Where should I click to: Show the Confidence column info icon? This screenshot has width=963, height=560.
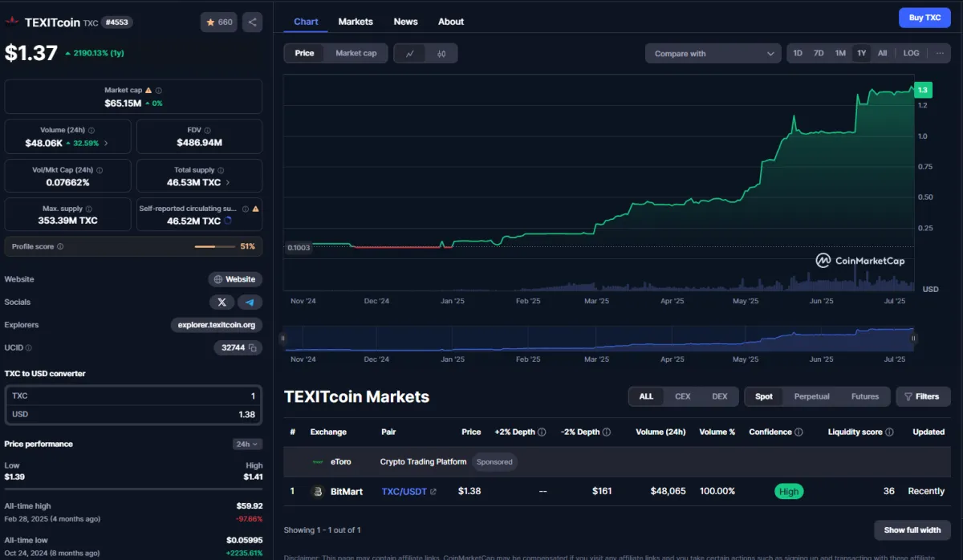pos(798,432)
